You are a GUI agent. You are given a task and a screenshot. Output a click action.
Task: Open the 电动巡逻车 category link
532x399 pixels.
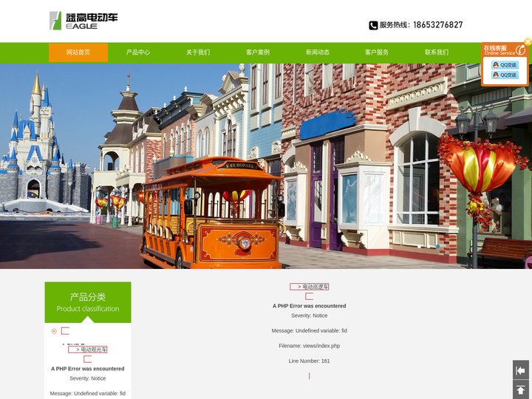[310, 287]
